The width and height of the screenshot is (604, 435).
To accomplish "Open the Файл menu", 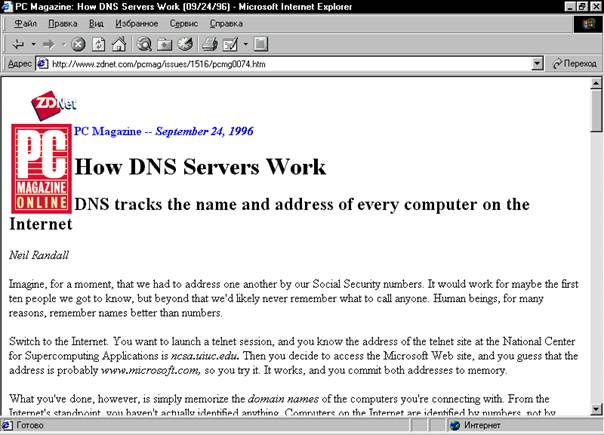I will (x=26, y=22).
